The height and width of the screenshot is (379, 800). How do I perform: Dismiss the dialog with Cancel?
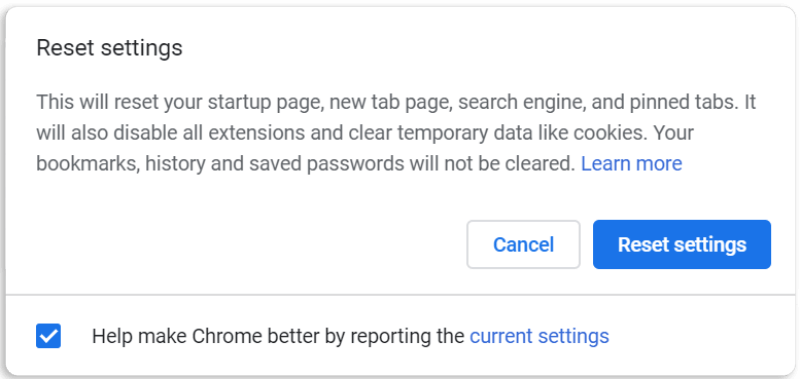(523, 244)
